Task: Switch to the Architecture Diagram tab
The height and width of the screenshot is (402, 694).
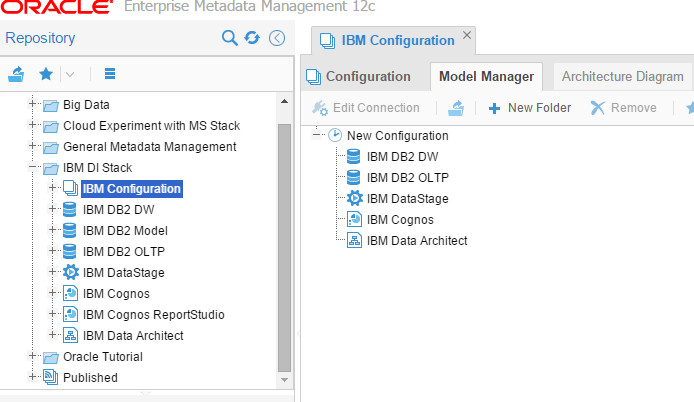Action: [x=622, y=77]
